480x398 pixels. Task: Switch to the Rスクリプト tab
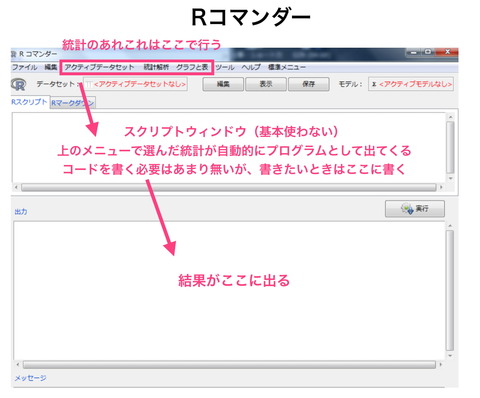[29, 102]
